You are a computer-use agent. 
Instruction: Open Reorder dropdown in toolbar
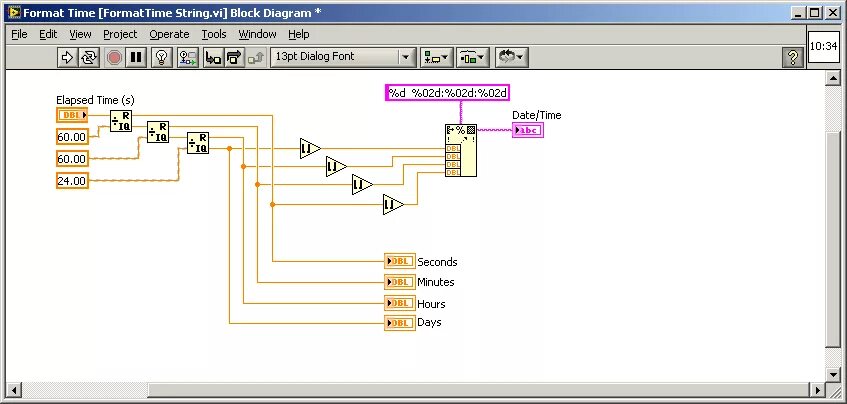point(511,57)
